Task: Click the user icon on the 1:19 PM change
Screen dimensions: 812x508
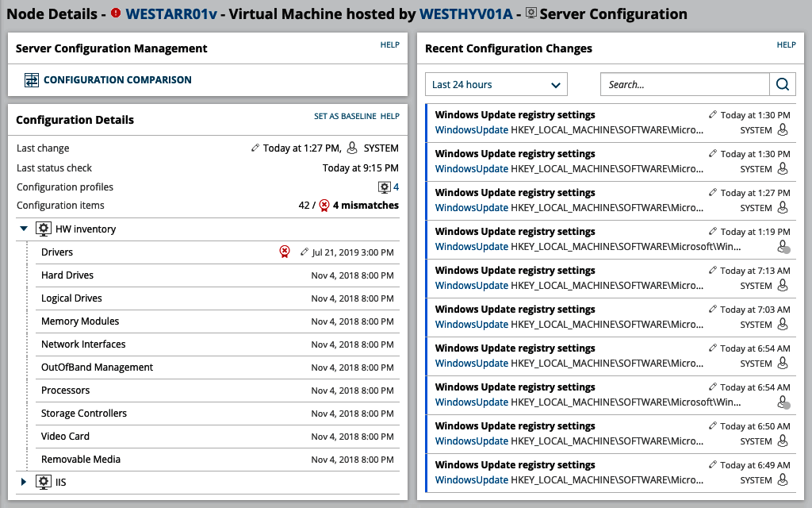Action: pyautogui.click(x=783, y=247)
